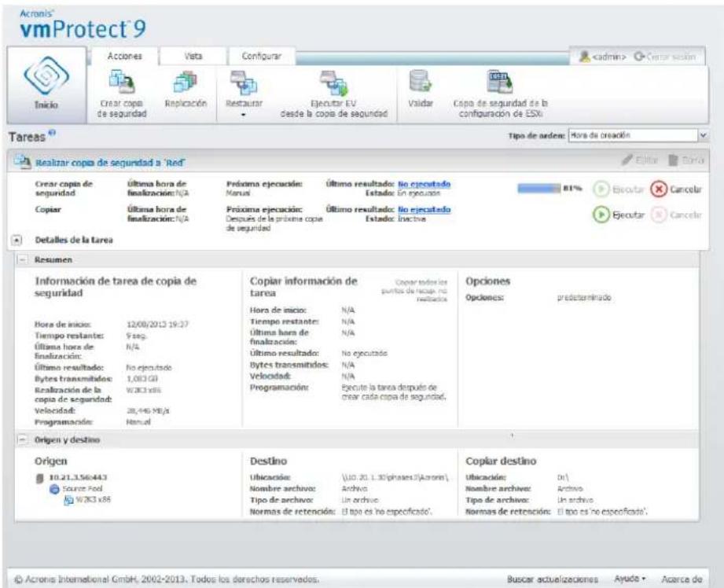Click Buscar actualizaciones
724x588 pixels.
(552, 579)
